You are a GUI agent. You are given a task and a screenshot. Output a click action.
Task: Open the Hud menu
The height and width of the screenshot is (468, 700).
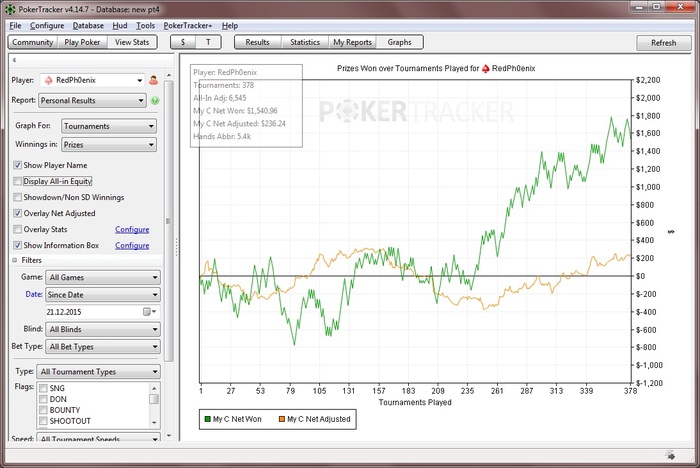[119, 25]
